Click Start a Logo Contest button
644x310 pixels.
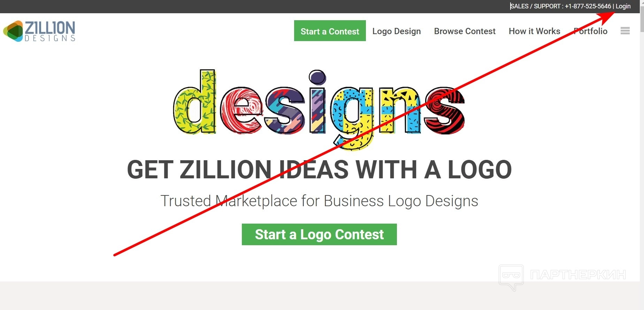point(319,234)
